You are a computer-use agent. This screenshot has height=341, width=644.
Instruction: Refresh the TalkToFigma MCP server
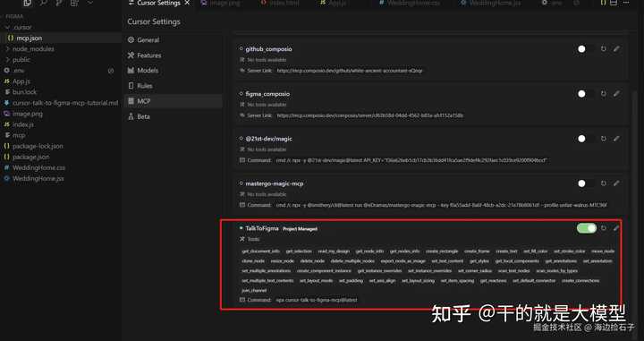pyautogui.click(x=604, y=228)
